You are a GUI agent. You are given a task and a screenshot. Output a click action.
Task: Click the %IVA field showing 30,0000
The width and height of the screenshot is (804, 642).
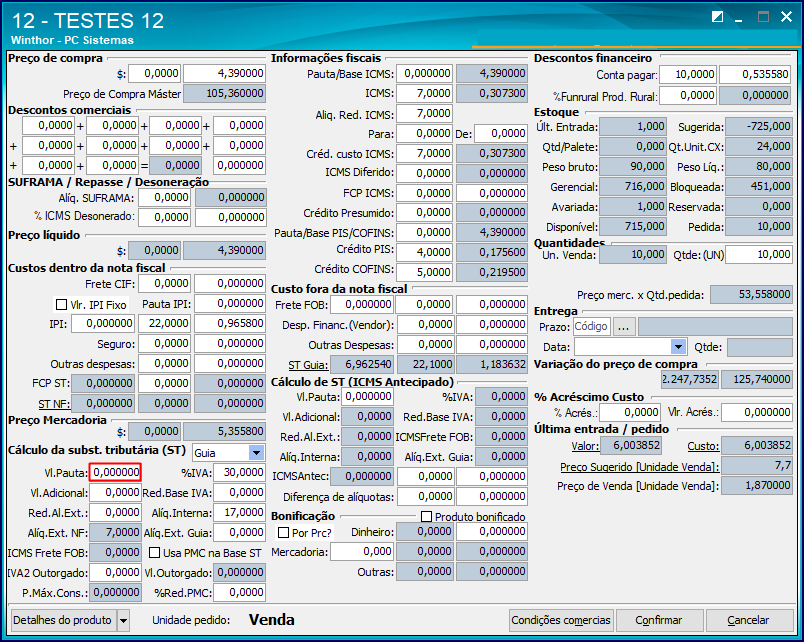click(x=239, y=472)
